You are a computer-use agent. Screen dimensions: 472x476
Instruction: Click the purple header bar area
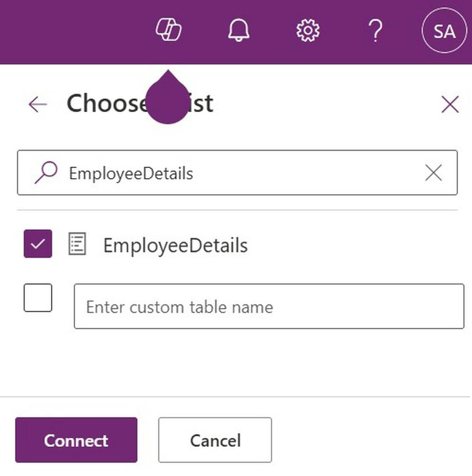[76, 32]
